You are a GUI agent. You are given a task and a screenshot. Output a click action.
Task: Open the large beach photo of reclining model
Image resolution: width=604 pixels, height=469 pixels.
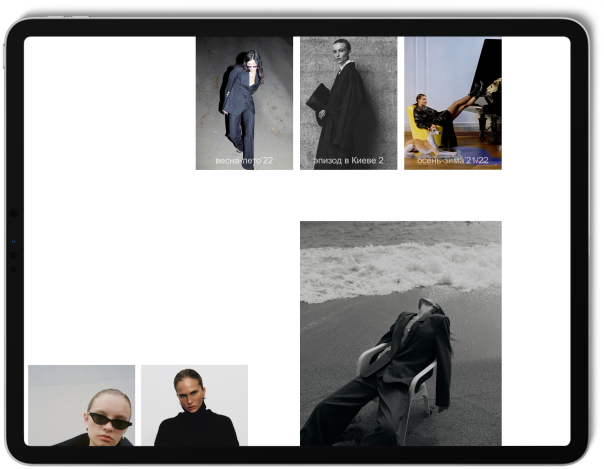(400, 332)
